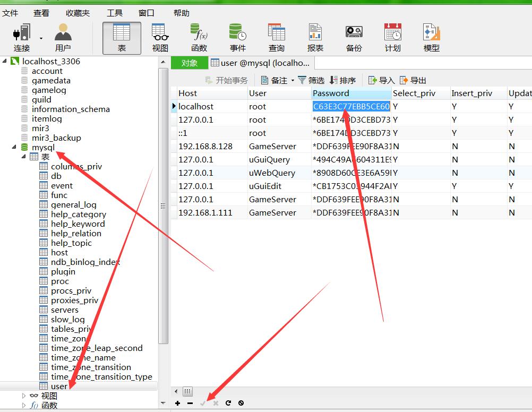Screen dimensions: 532x412
Task: Click the plus icon to add record
Action: [177, 404]
